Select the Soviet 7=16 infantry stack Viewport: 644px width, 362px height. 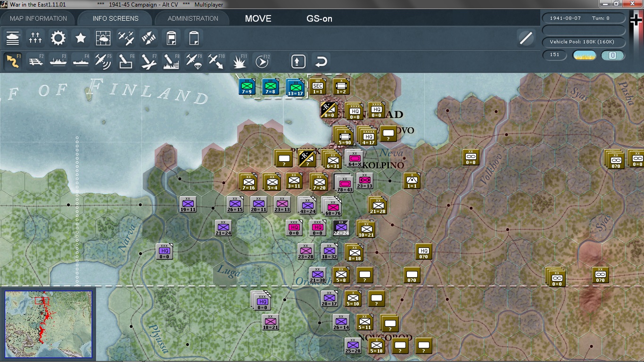248,182
